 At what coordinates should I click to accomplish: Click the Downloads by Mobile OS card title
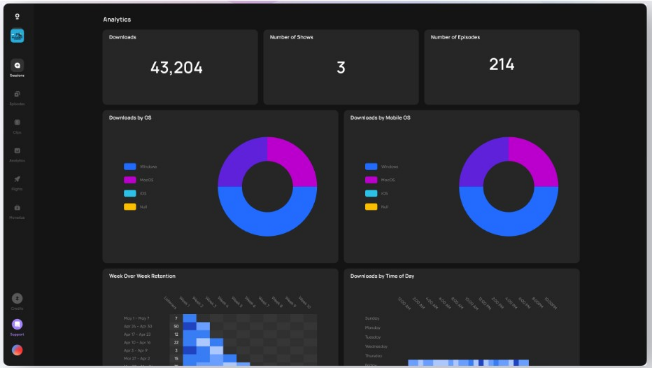click(x=380, y=118)
